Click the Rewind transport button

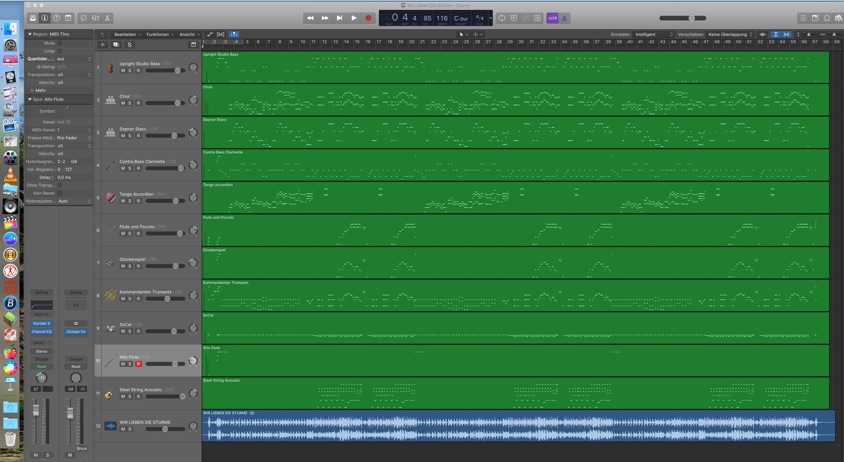coord(311,18)
